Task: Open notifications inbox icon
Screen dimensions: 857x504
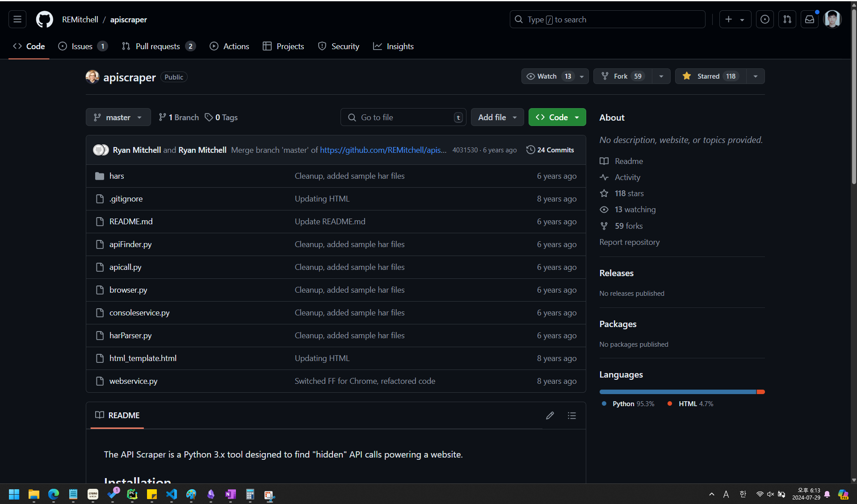Action: pyautogui.click(x=810, y=19)
